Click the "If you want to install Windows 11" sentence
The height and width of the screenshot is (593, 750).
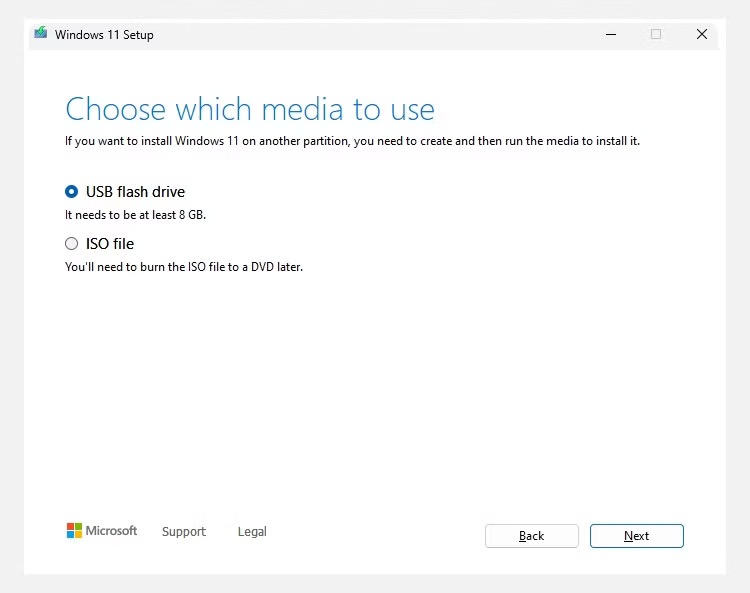[352, 141]
